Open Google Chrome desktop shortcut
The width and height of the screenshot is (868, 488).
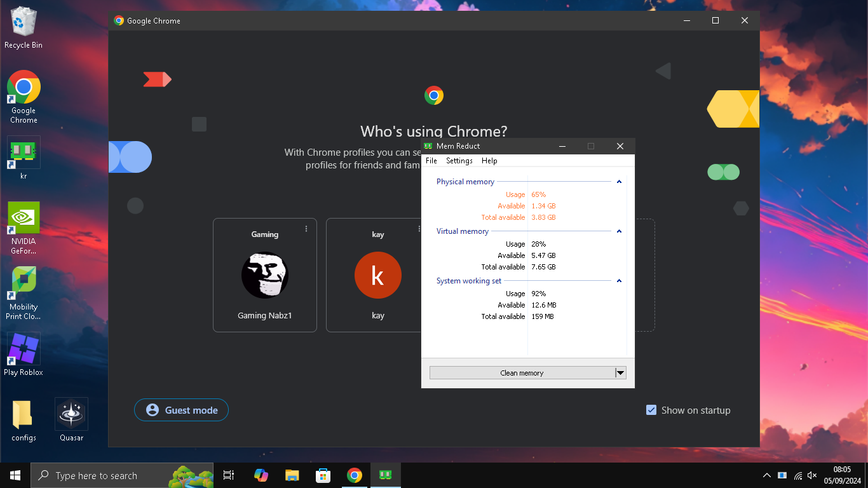tap(24, 97)
